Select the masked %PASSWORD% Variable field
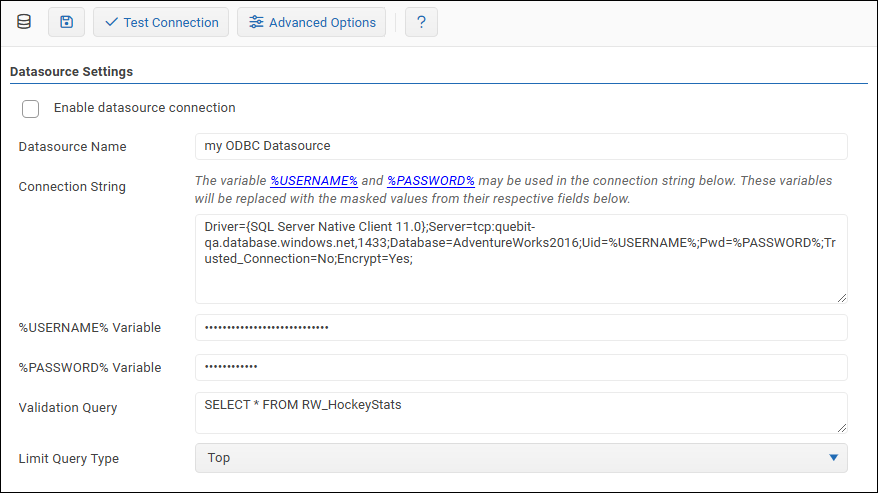This screenshot has width=878, height=493. click(521, 367)
